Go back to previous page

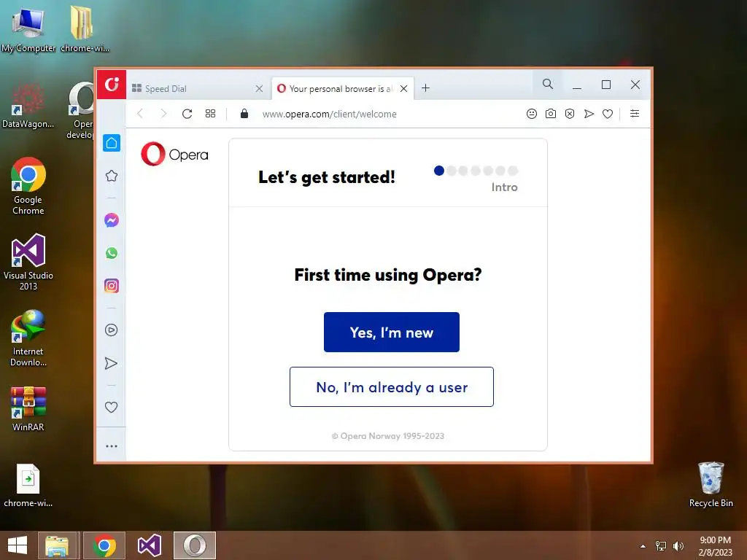pyautogui.click(x=139, y=114)
